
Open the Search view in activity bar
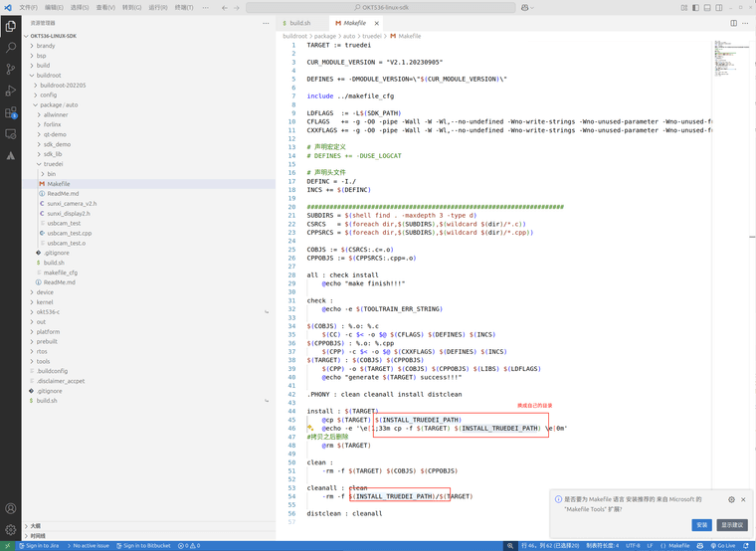(x=11, y=47)
